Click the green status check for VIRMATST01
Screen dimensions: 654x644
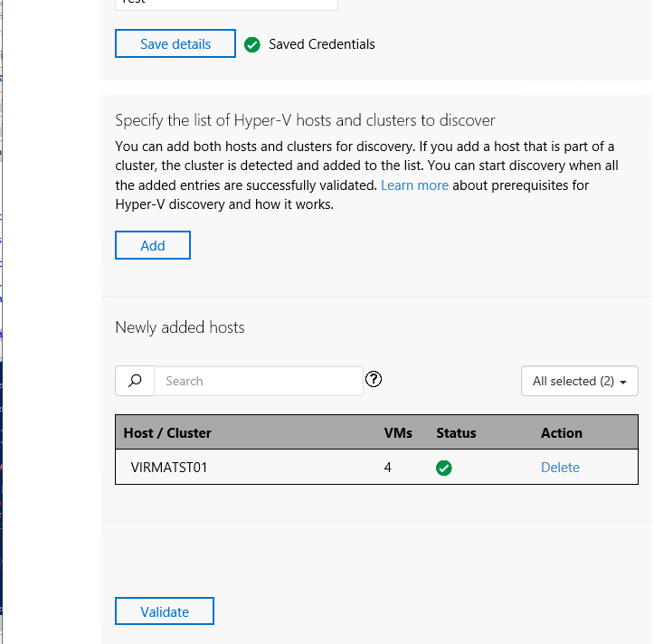(444, 468)
